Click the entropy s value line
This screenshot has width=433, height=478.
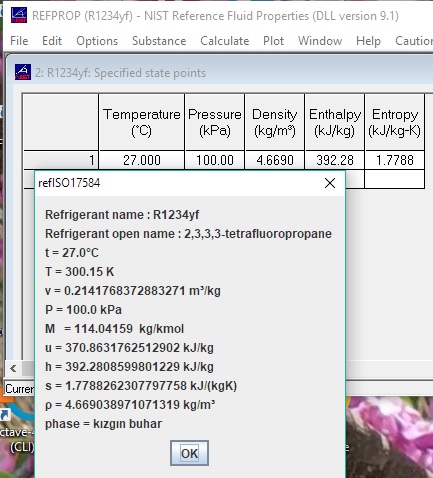click(141, 386)
